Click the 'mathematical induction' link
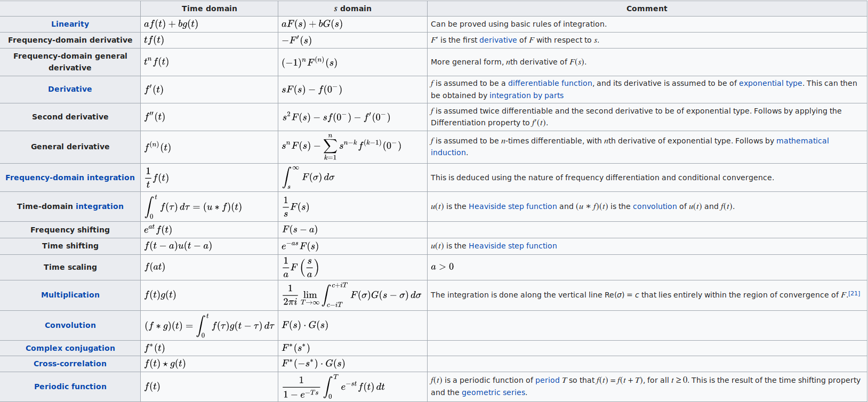Image resolution: width=868 pixels, height=402 pixels. click(802, 141)
